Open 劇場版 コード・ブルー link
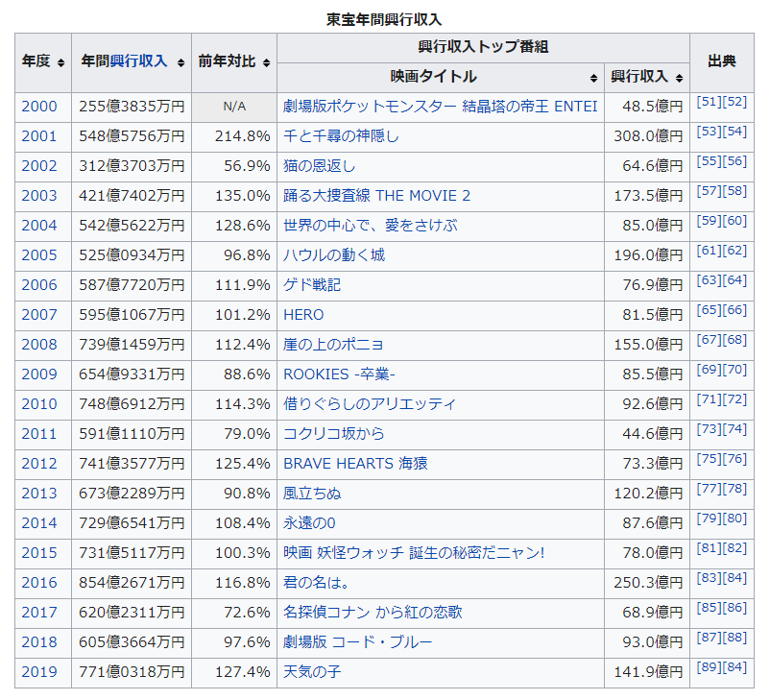Viewport: 770px width, 700px height. pos(357,642)
